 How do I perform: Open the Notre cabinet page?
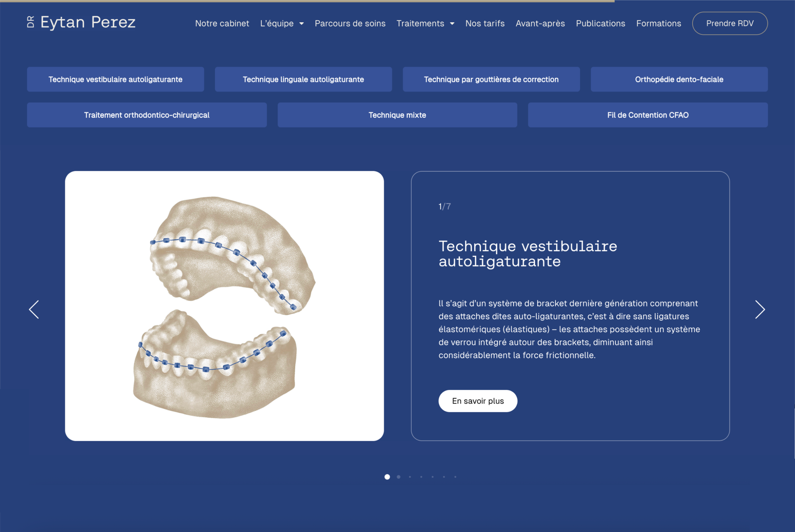(x=222, y=23)
